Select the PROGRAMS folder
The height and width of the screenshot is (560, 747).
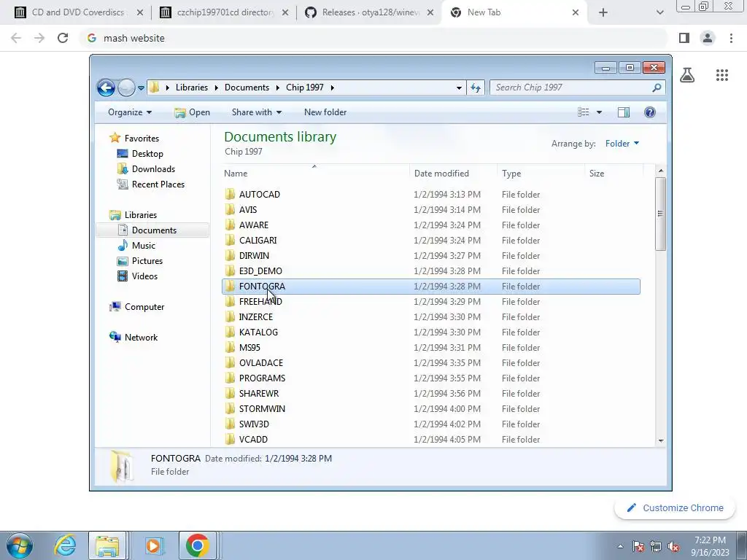coord(431,378)
